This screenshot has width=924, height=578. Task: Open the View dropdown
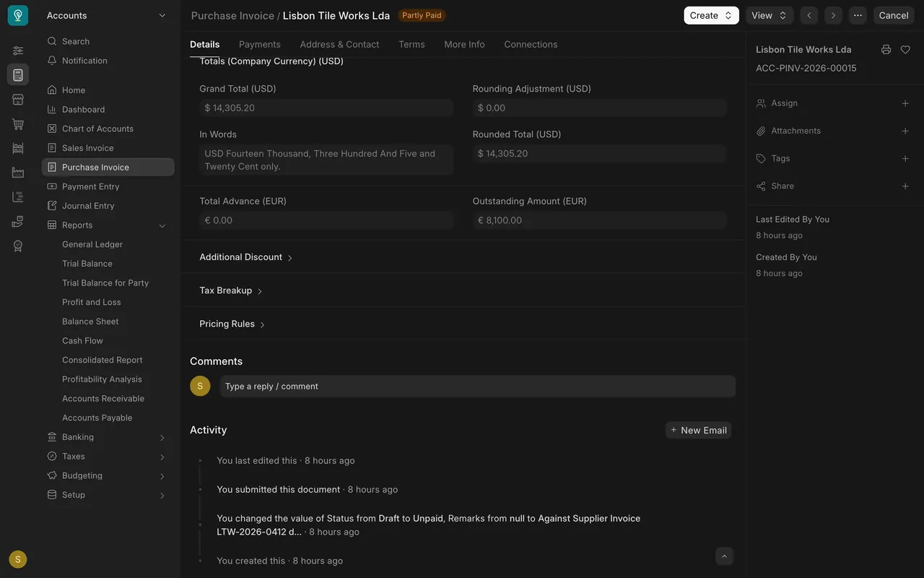(770, 15)
